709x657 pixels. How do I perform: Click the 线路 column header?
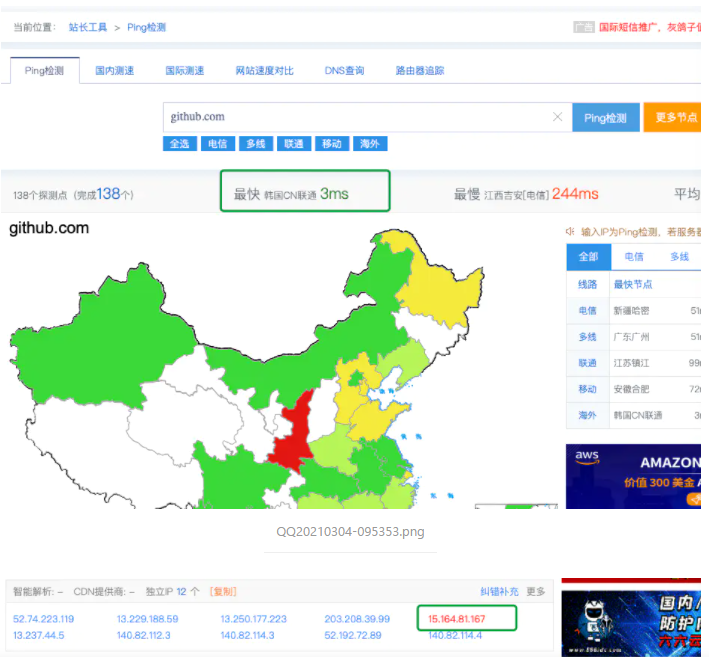tap(588, 284)
